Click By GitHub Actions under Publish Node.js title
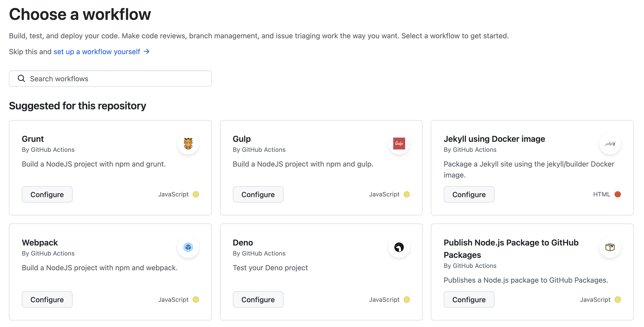 point(470,266)
